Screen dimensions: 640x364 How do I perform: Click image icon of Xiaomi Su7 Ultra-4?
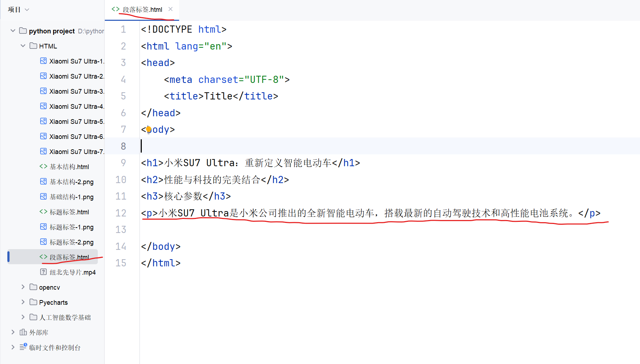(43, 106)
